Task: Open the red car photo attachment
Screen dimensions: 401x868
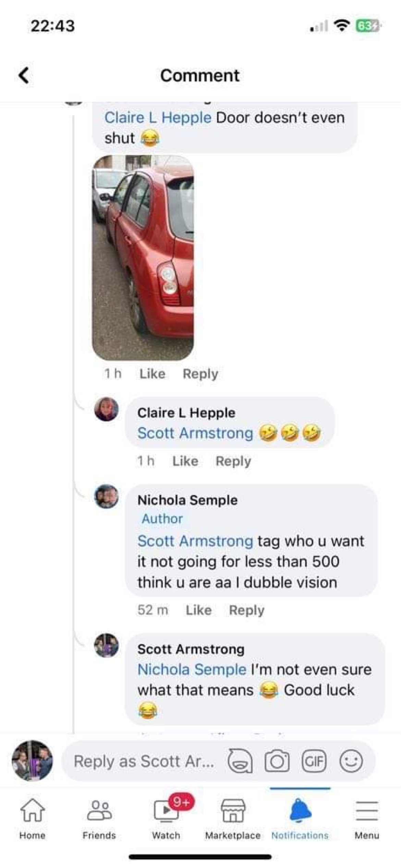Action: coord(143,258)
